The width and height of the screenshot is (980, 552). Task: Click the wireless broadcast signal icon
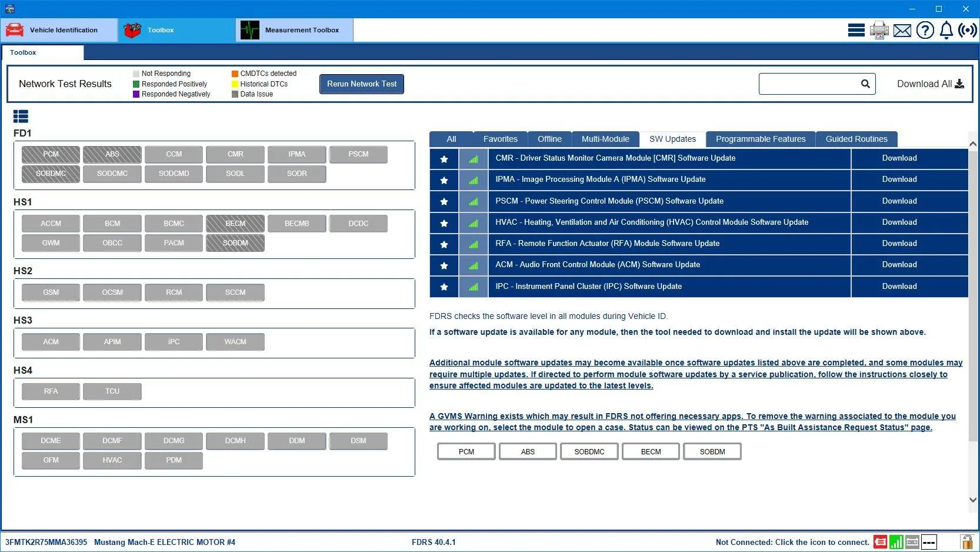968,30
